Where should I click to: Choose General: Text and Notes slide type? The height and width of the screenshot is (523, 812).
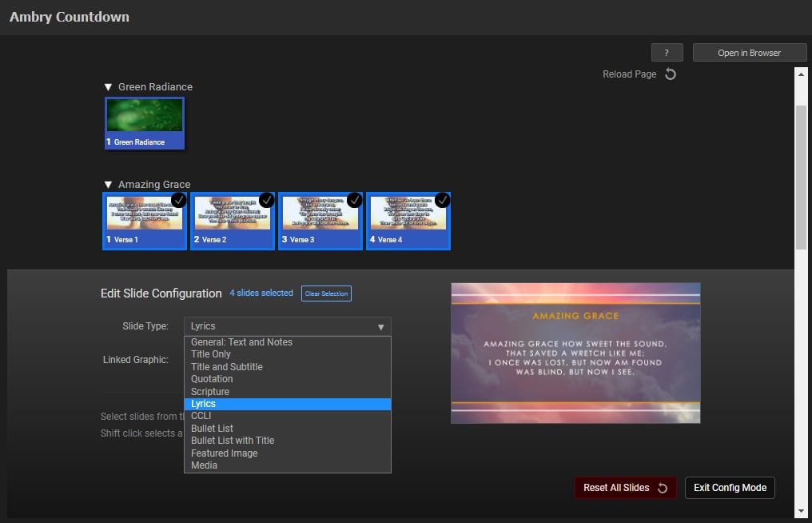(x=288, y=342)
